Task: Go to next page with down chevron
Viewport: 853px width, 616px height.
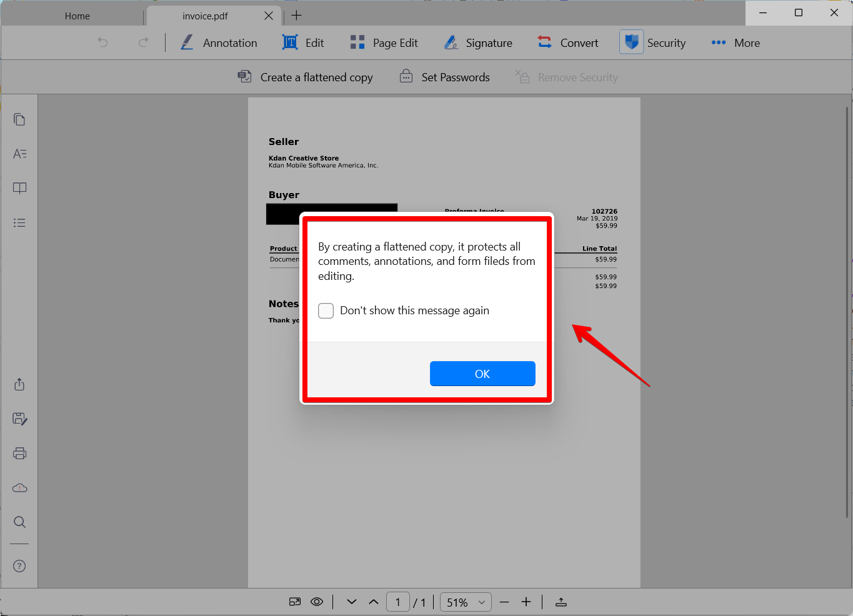Action: (x=352, y=602)
